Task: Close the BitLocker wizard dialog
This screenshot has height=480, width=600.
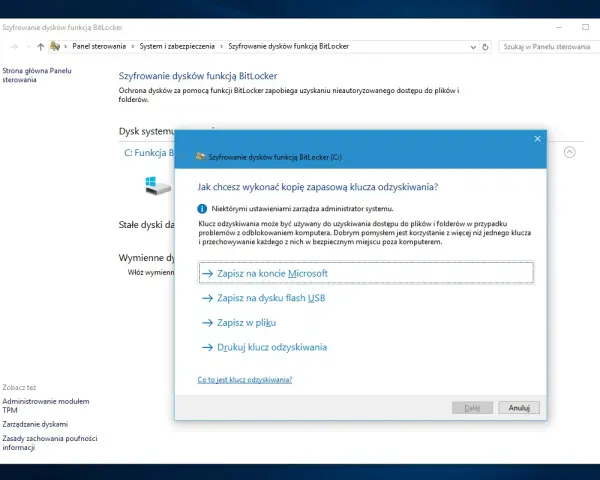Action: [537, 139]
